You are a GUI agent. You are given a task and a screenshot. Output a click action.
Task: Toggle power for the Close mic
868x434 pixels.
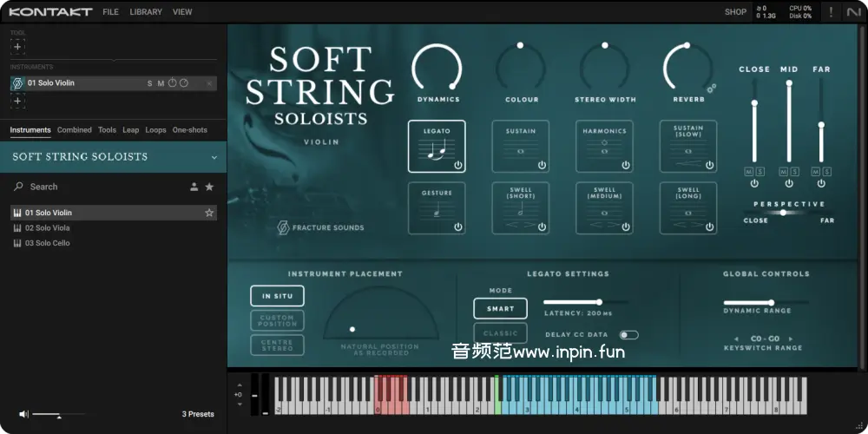(x=754, y=184)
